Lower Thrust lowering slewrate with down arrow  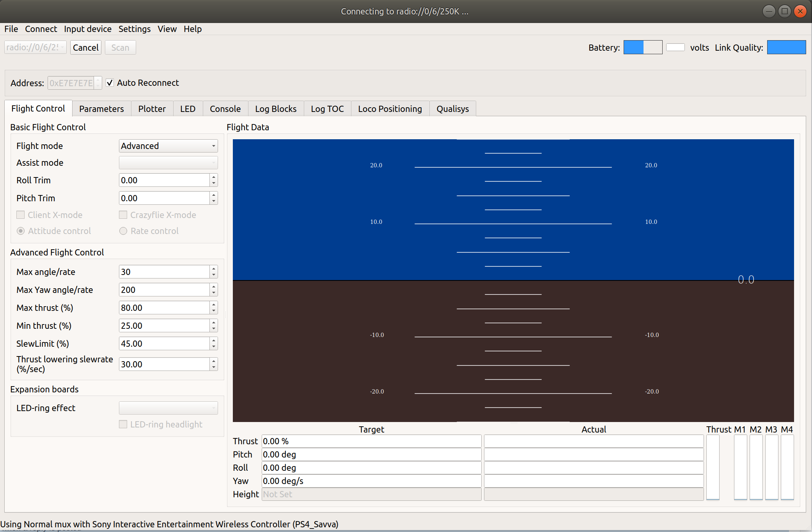[x=213, y=367]
